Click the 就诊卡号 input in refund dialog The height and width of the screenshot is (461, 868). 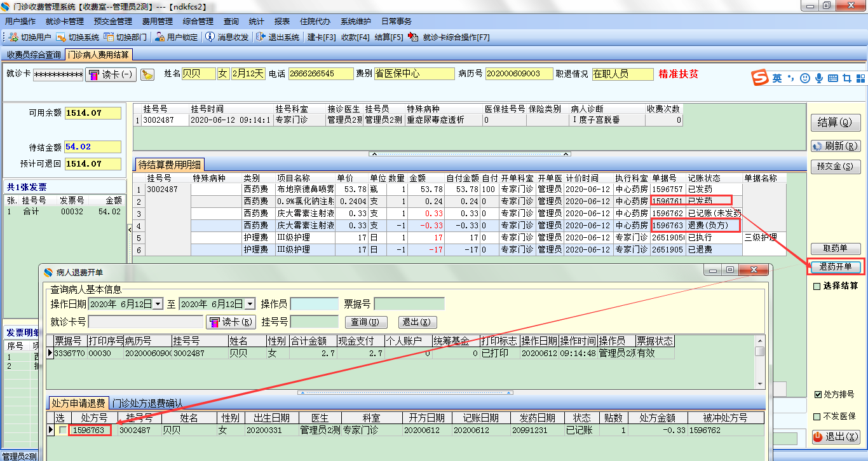coord(146,322)
